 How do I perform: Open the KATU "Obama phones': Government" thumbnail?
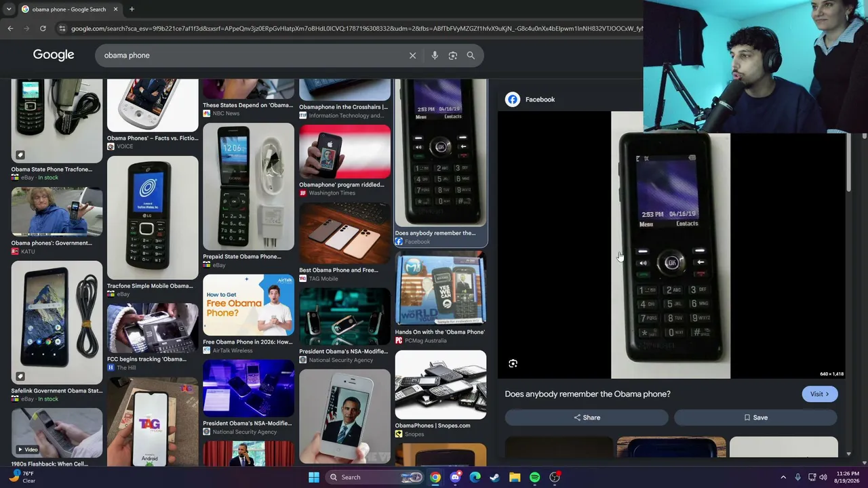click(57, 211)
